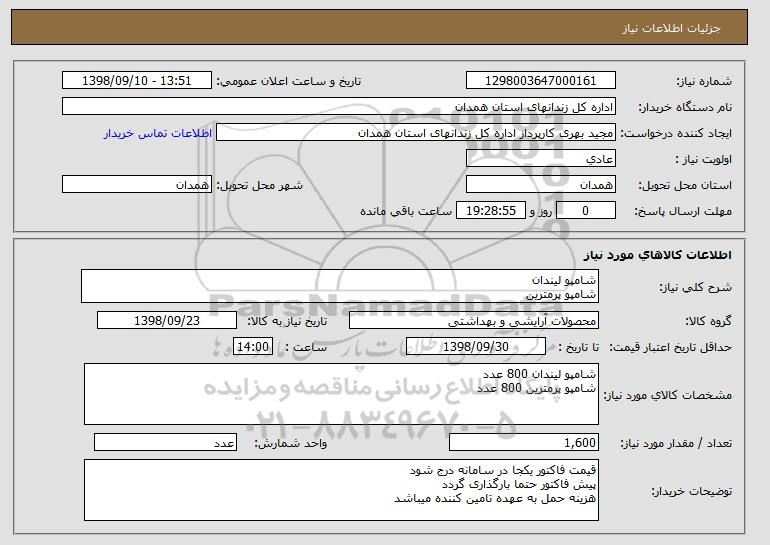Select the label شماره نیاز
The width and height of the screenshot is (770, 545).
coord(704,81)
